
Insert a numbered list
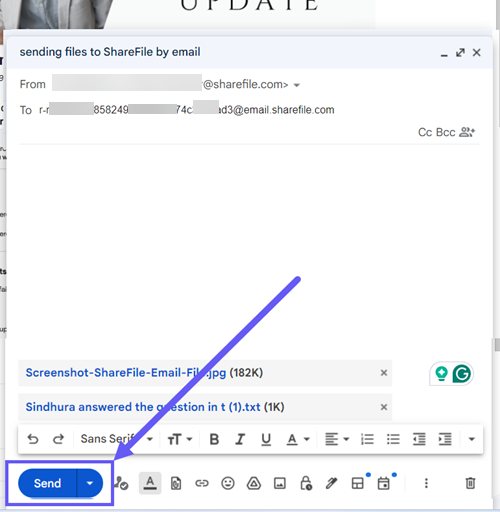367,439
